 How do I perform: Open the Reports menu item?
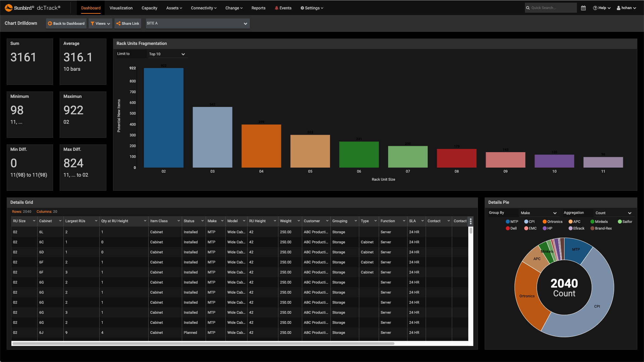click(258, 8)
